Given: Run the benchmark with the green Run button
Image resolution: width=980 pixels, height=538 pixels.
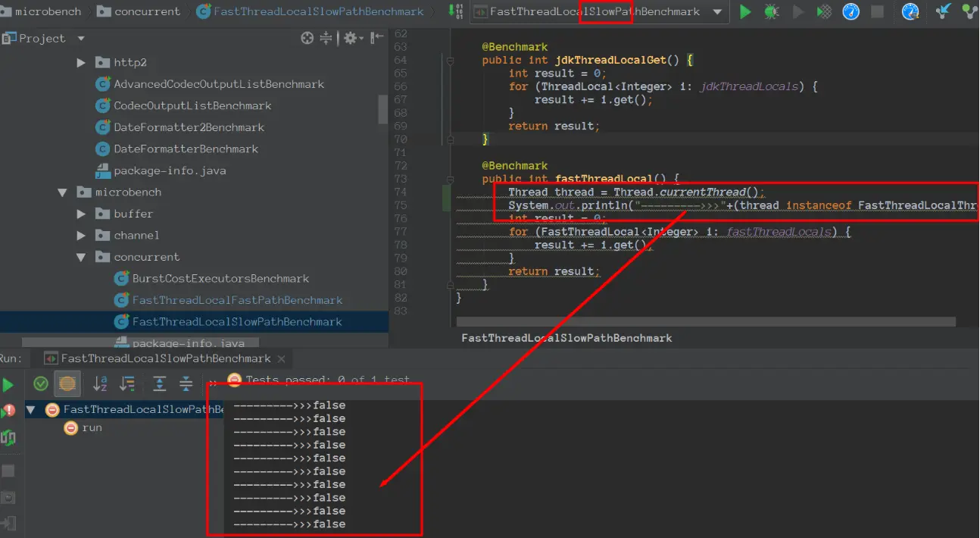Looking at the screenshot, I should [745, 11].
